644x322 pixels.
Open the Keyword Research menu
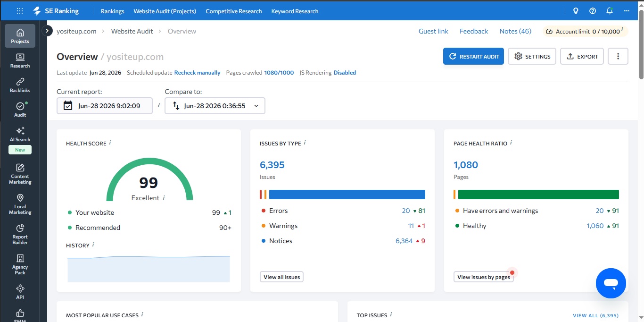tap(295, 11)
